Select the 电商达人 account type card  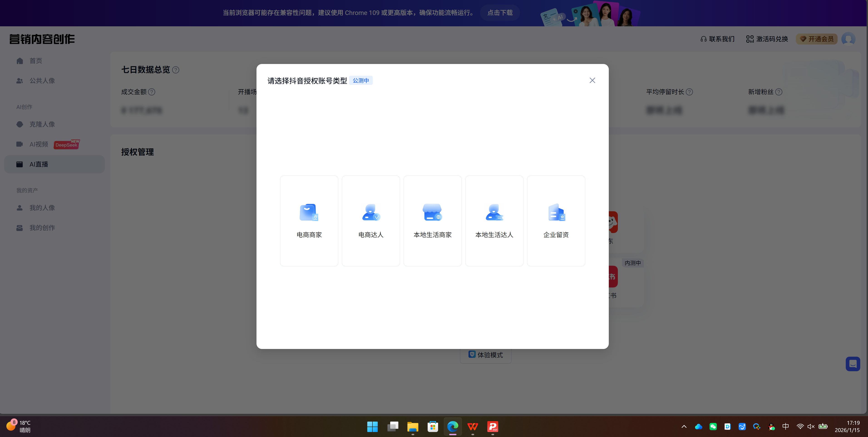pos(370,221)
